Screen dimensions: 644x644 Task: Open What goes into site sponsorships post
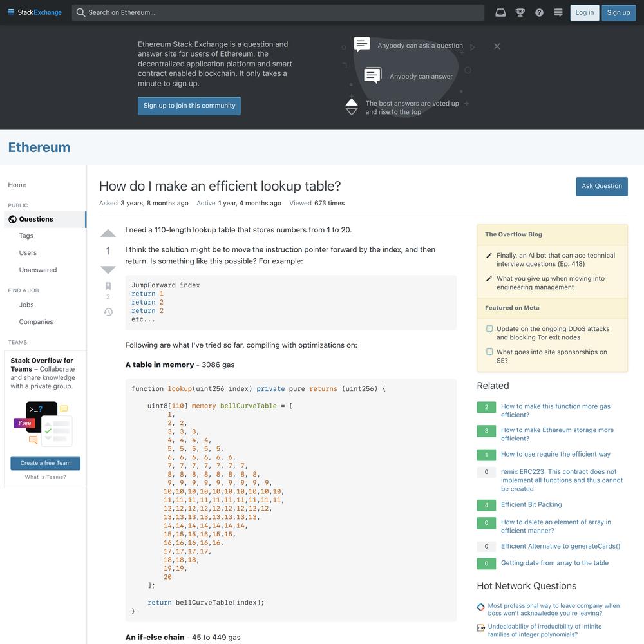click(552, 356)
